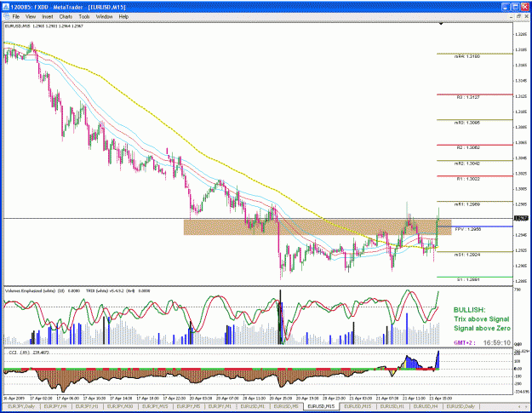Click the mR3 pivot level label

[x=467, y=123]
